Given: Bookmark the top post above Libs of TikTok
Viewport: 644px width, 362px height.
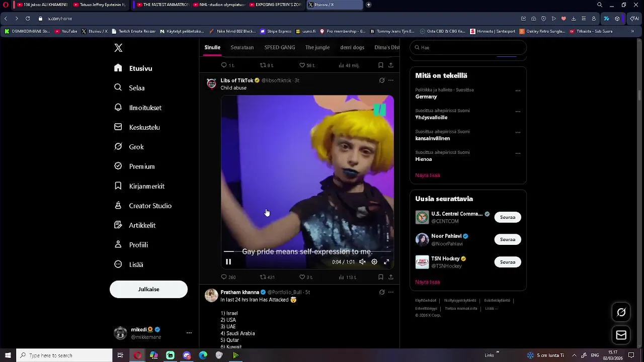Looking at the screenshot, I should [x=381, y=65].
